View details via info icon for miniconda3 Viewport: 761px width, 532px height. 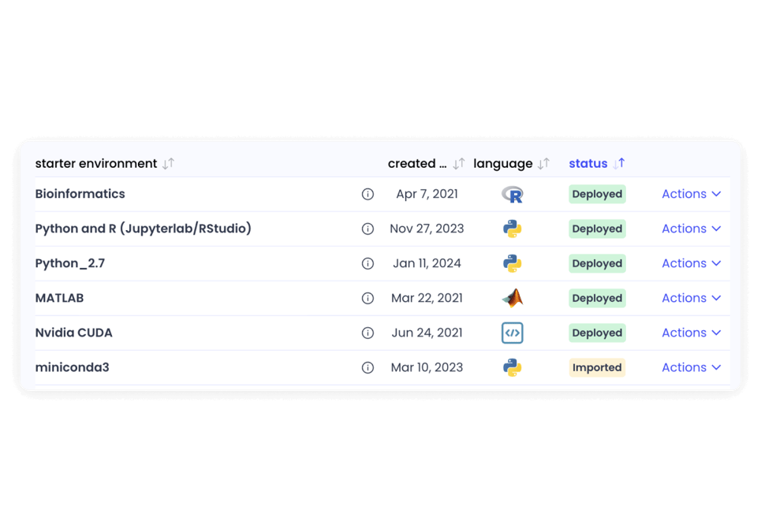tap(367, 367)
